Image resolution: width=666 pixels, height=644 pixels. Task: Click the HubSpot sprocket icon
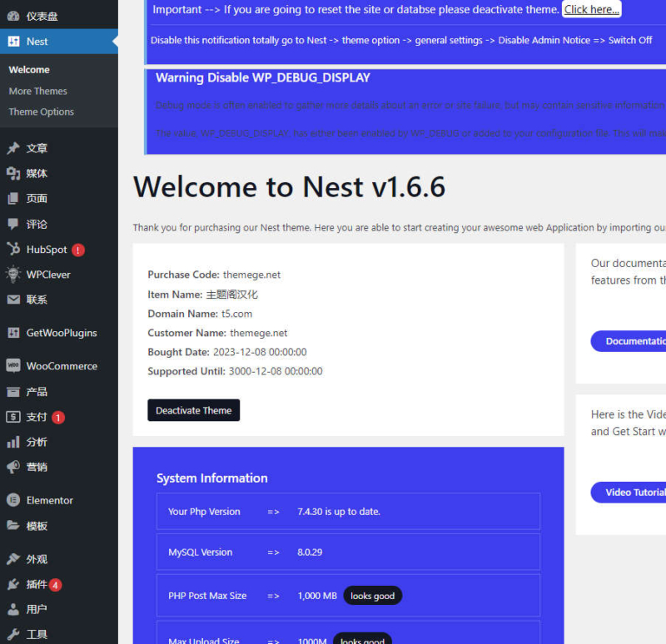click(13, 249)
